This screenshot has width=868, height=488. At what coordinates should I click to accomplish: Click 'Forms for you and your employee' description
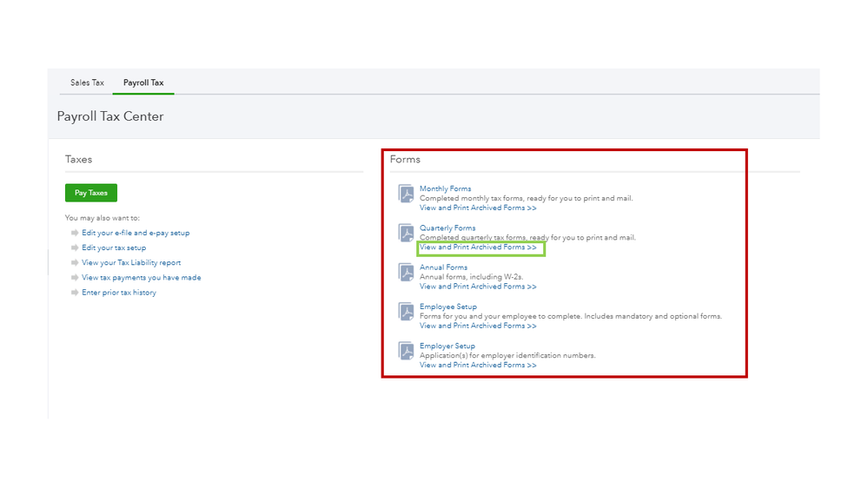[571, 316]
